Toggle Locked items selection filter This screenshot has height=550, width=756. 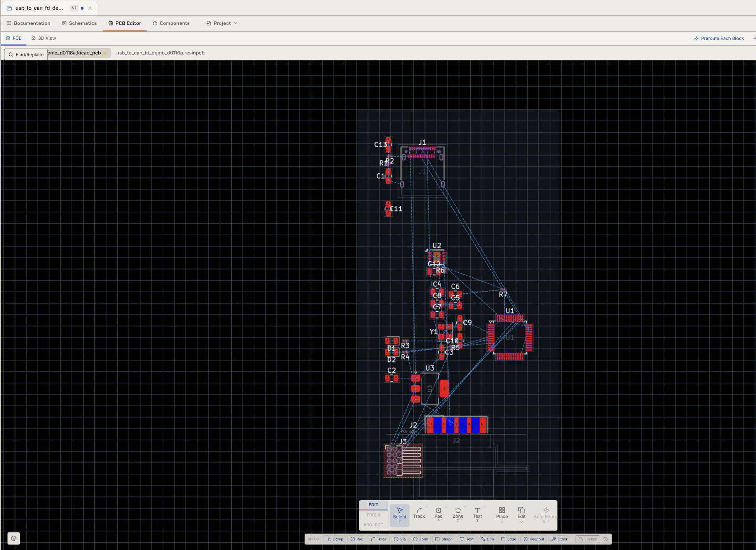pyautogui.click(x=587, y=539)
